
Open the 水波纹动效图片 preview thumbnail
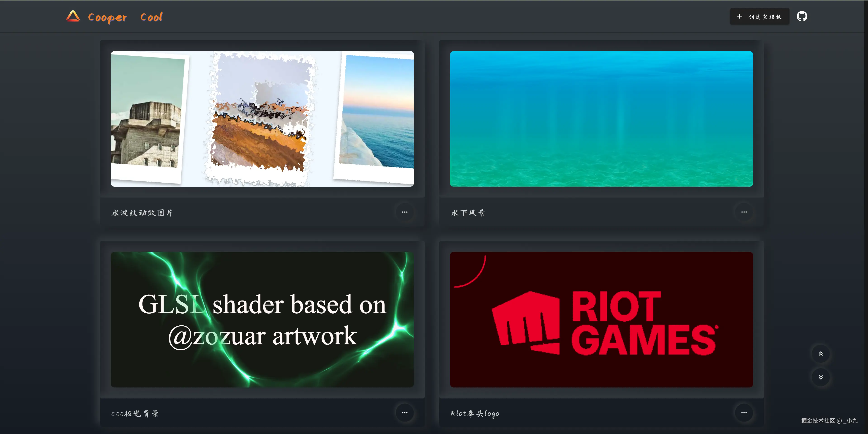(262, 118)
